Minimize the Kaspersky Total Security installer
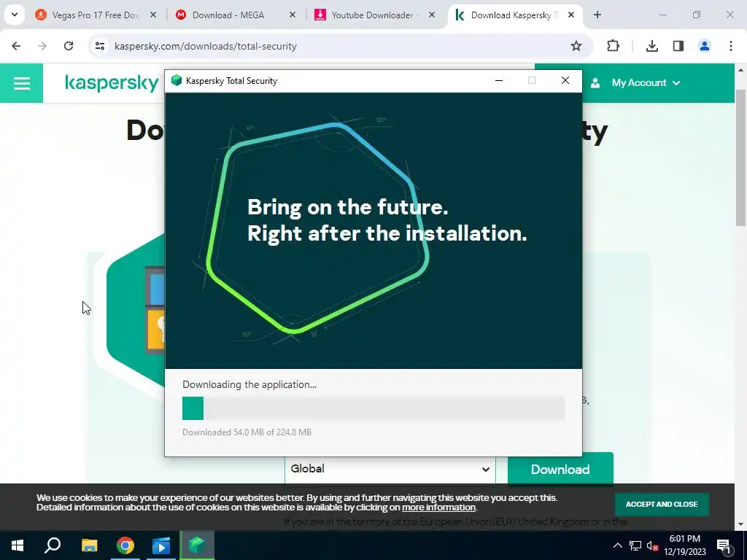747x560 pixels. [x=499, y=80]
